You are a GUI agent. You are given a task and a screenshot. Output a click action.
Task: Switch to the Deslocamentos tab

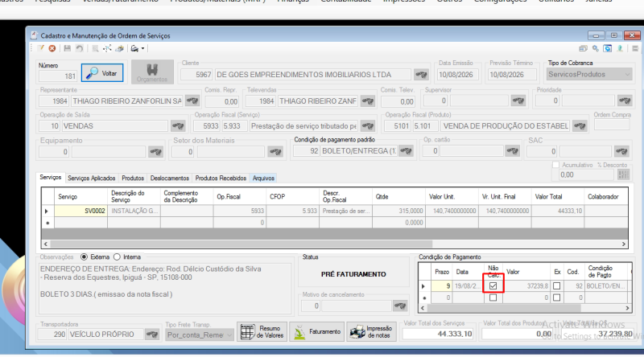click(170, 178)
